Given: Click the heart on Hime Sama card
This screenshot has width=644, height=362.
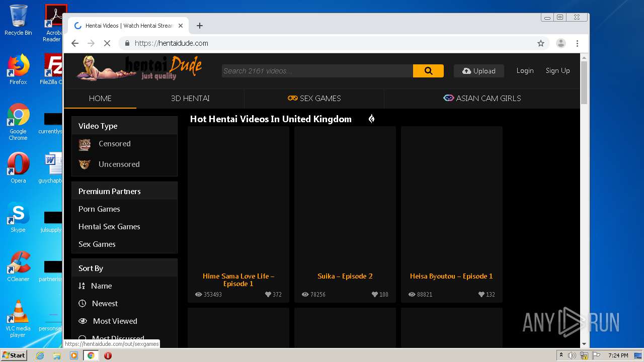Looking at the screenshot, I should click(x=268, y=295).
